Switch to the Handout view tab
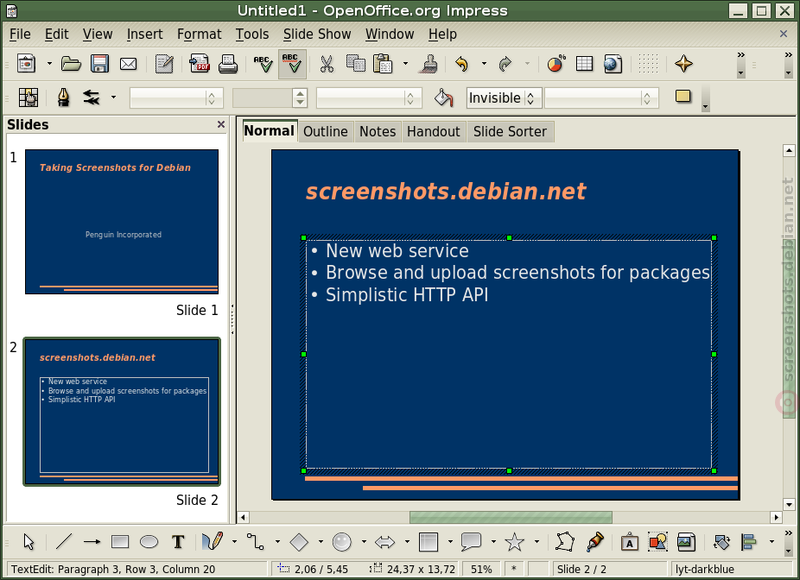Screen dimensions: 800x580 coord(433,132)
